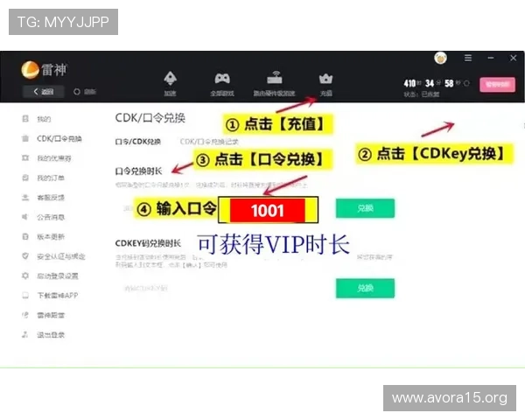The height and width of the screenshot is (420, 525).
Task: Click 兑换 button in the CDKEY码兑换时长 section
Action: click(x=365, y=288)
